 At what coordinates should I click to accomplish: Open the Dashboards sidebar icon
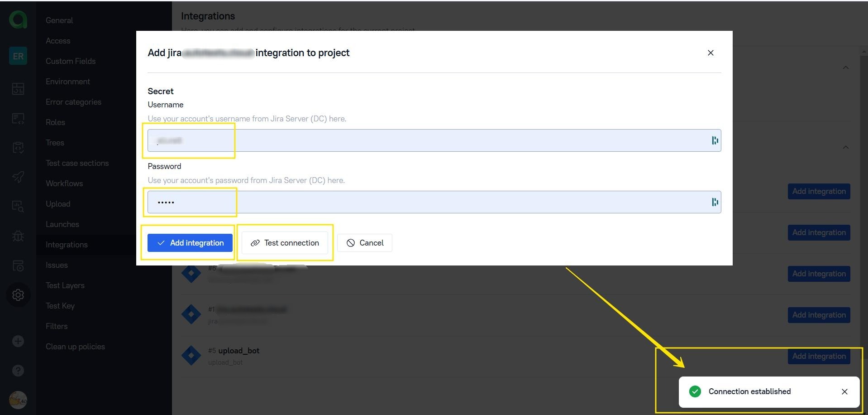click(x=18, y=89)
